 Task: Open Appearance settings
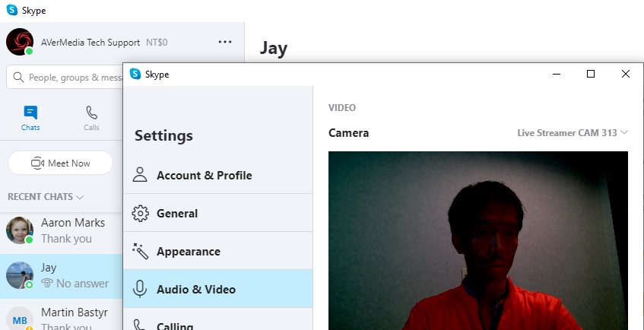[218, 251]
